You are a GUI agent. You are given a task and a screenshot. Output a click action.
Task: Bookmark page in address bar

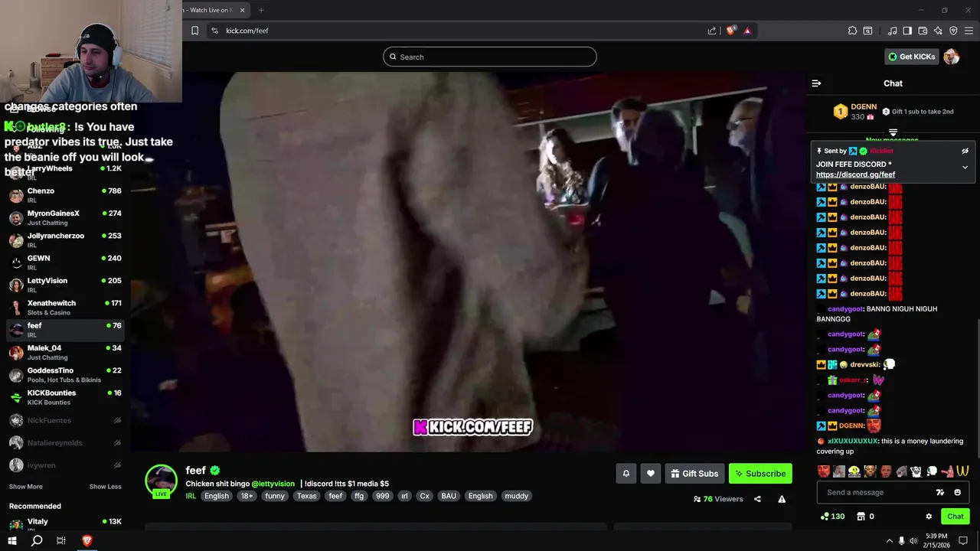pyautogui.click(x=194, y=31)
